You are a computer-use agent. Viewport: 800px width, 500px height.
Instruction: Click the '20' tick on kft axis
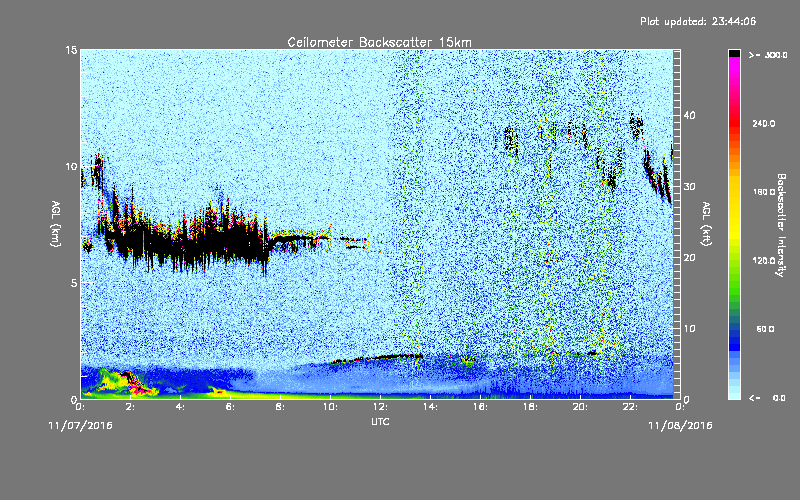coord(689,257)
